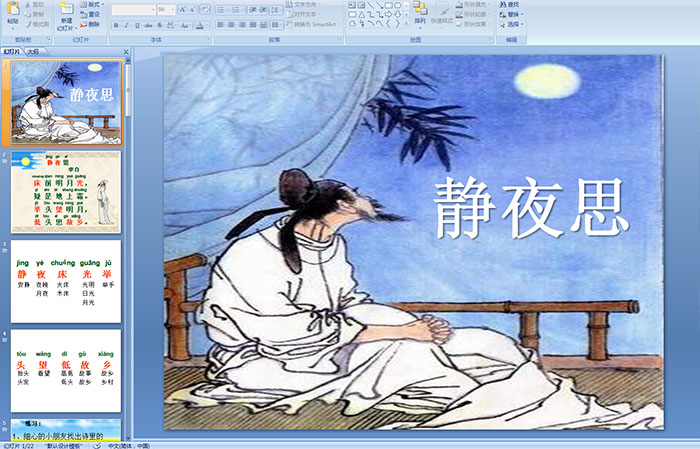
Task: Expand the shapes gallery More arrow
Action: (406, 23)
